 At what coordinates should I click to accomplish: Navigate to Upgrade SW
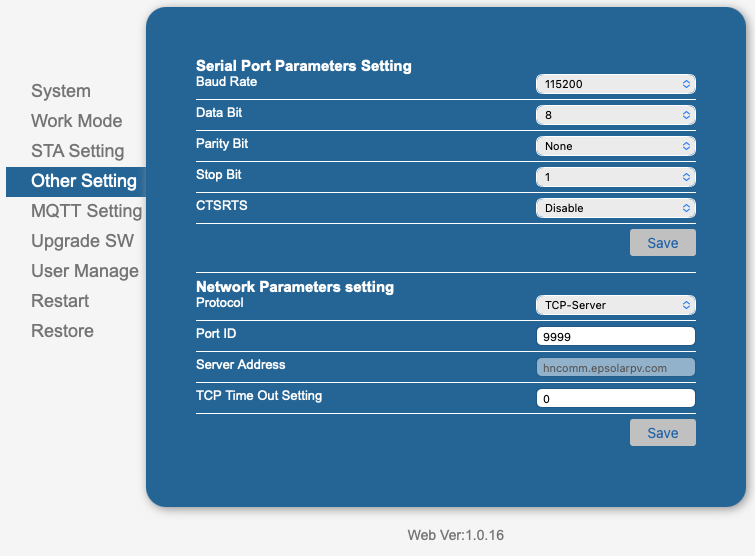point(83,241)
